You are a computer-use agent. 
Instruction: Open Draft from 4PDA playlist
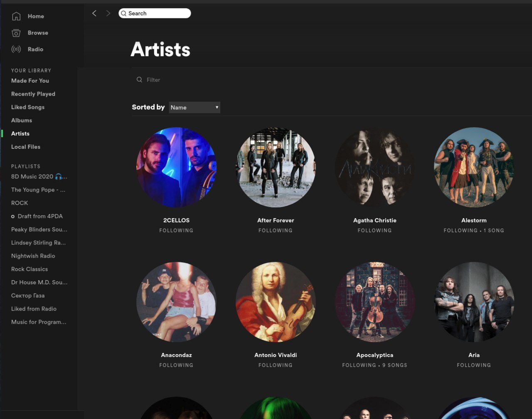pyautogui.click(x=40, y=216)
